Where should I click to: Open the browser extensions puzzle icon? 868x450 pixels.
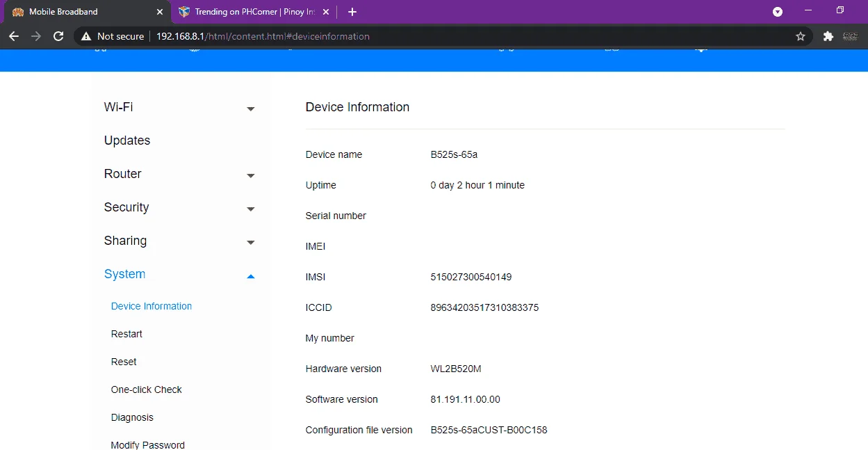[x=828, y=36]
